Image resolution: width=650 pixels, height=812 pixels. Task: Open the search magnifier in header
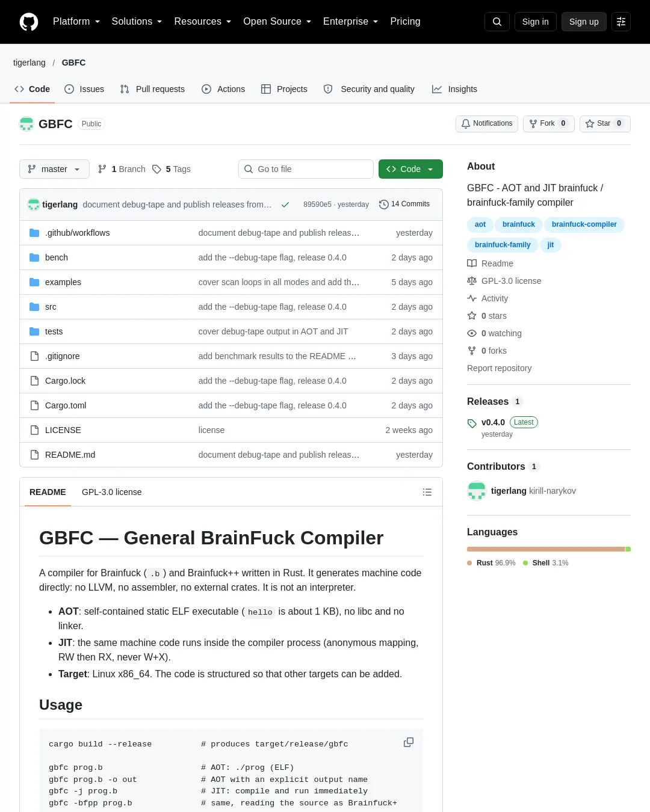click(497, 22)
